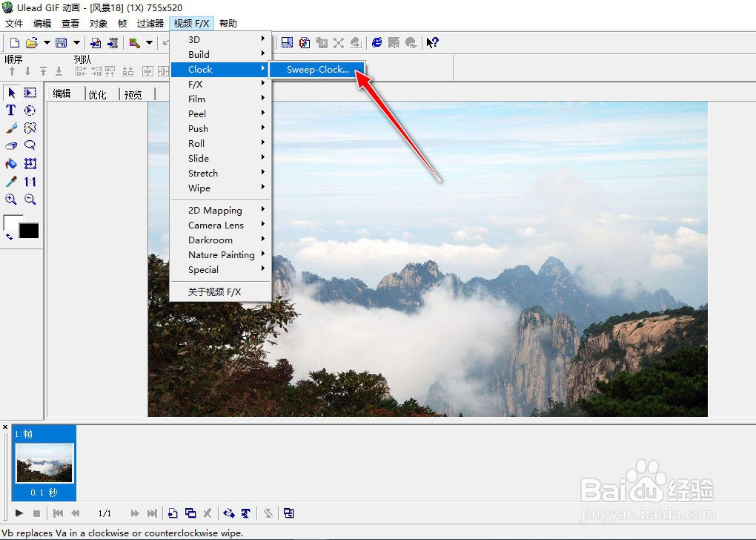
Task: Select the rectangle selection tool
Action: click(30, 93)
